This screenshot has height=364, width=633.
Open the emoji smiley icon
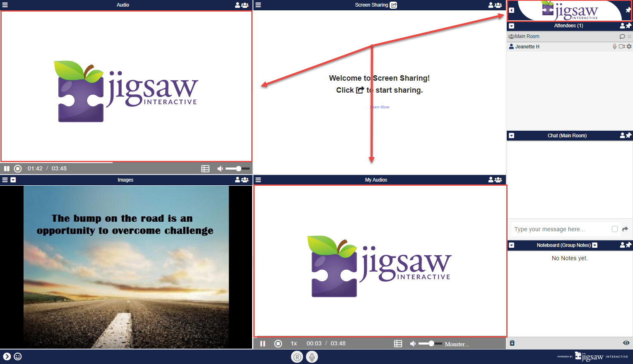(x=18, y=357)
